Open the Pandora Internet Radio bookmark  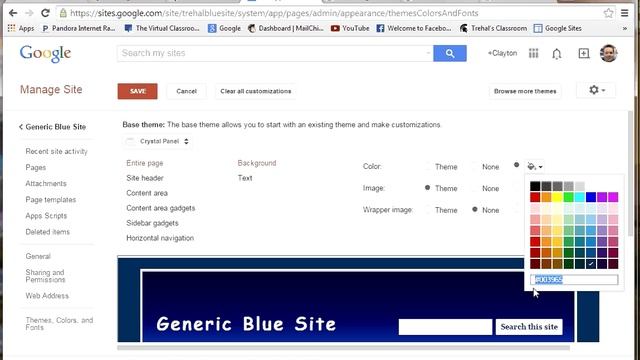pos(78,28)
